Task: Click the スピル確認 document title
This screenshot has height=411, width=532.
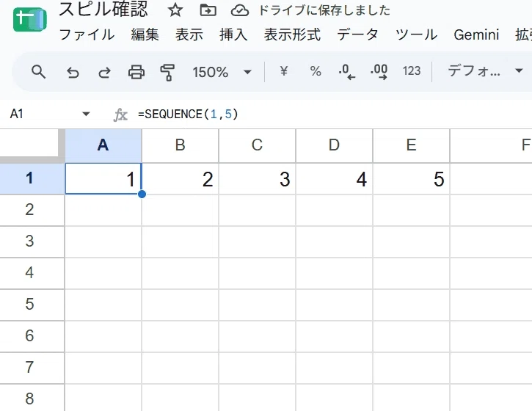Action: point(103,9)
